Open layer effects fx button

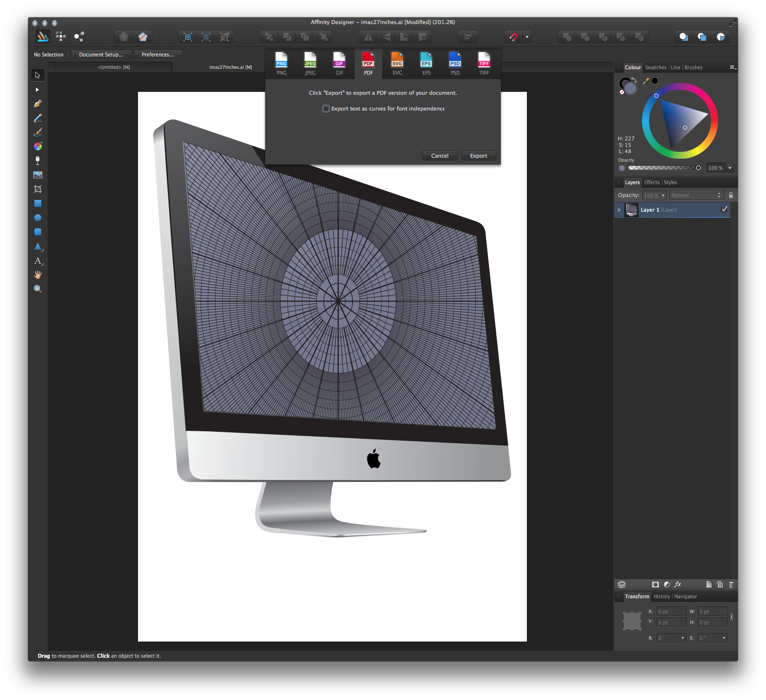coord(678,585)
